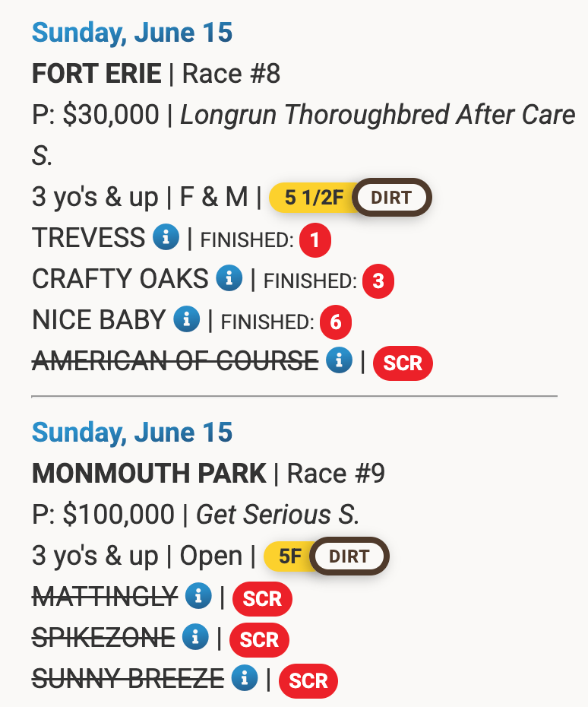
Task: Click the 5 1/2F distance badge
Action: [312, 198]
